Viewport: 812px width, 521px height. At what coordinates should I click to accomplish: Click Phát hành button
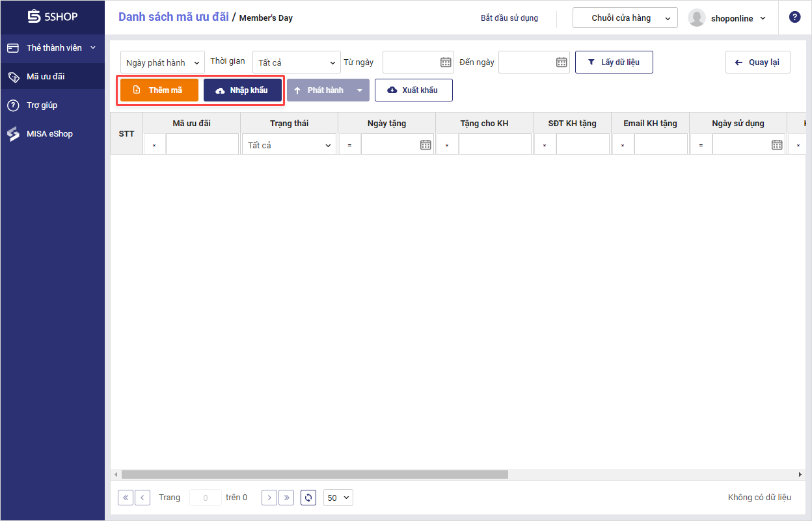point(319,90)
